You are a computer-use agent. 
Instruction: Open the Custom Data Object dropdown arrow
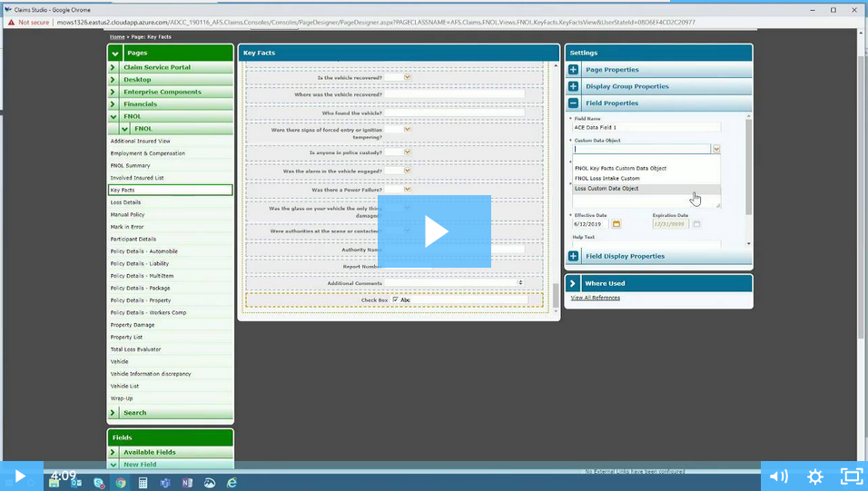point(716,149)
